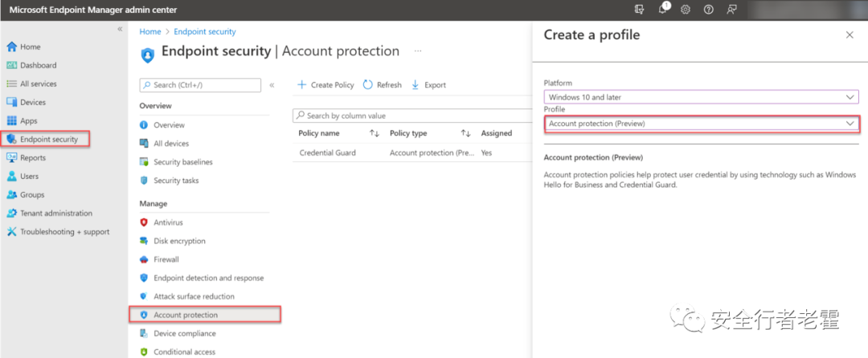Click the Directory and subscription icon
The height and width of the screenshot is (358, 868).
click(640, 10)
